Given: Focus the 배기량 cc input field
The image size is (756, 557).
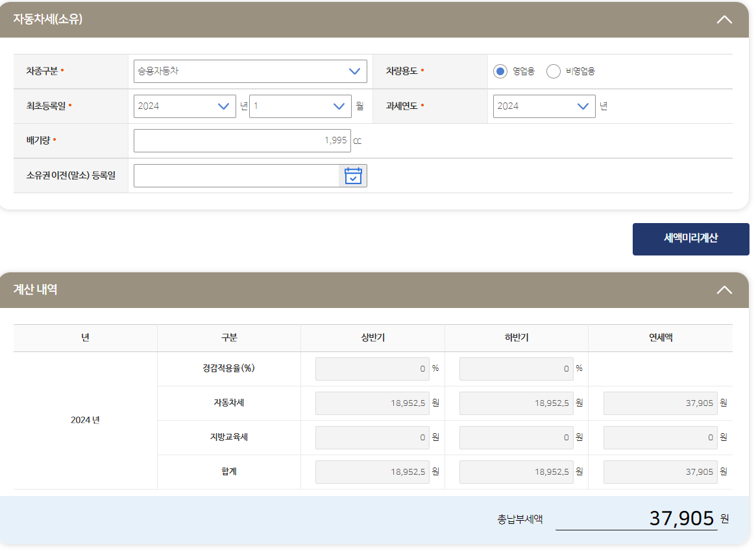Looking at the screenshot, I should click(242, 141).
